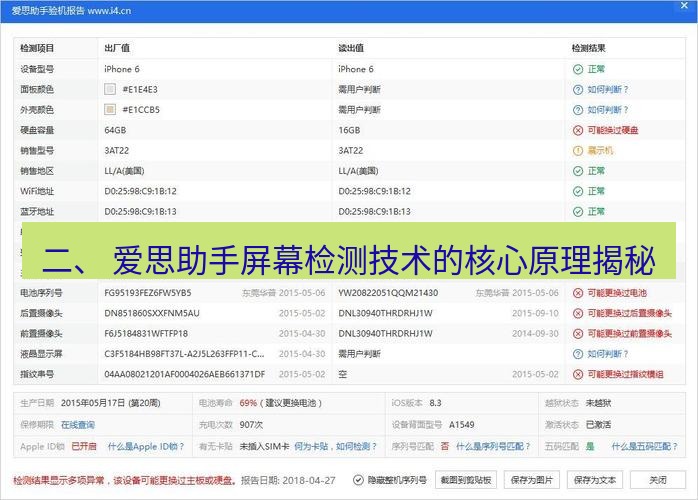Click 展示机 result text
The image size is (698, 500).
tap(600, 151)
